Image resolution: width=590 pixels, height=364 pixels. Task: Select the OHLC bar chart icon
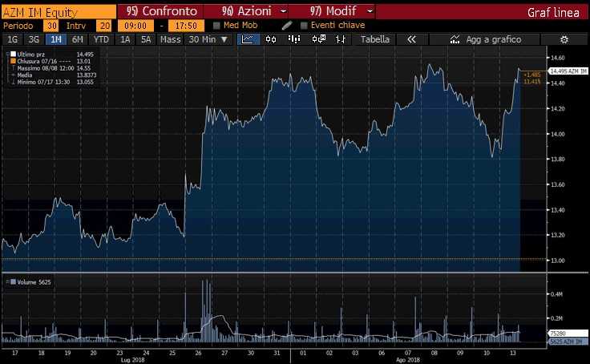(x=341, y=39)
